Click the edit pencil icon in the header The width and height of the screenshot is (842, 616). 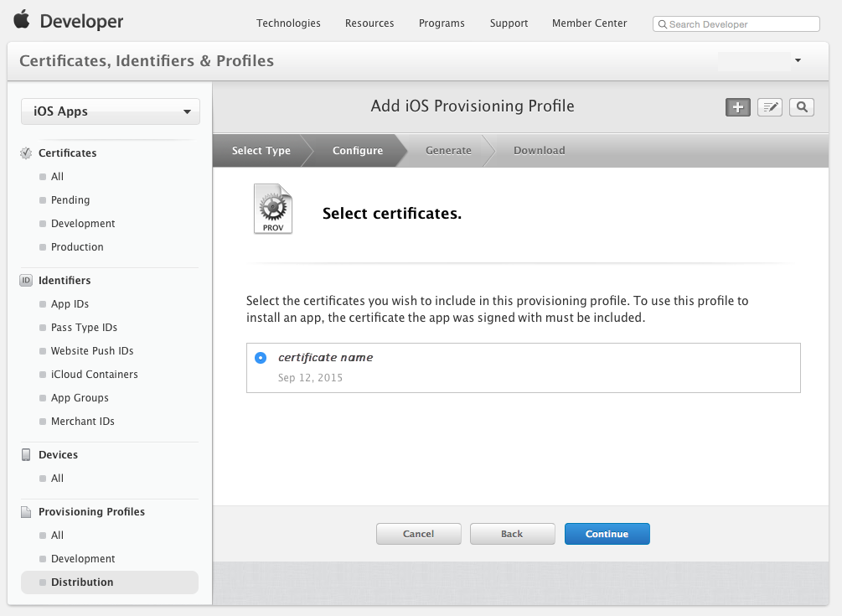point(769,106)
